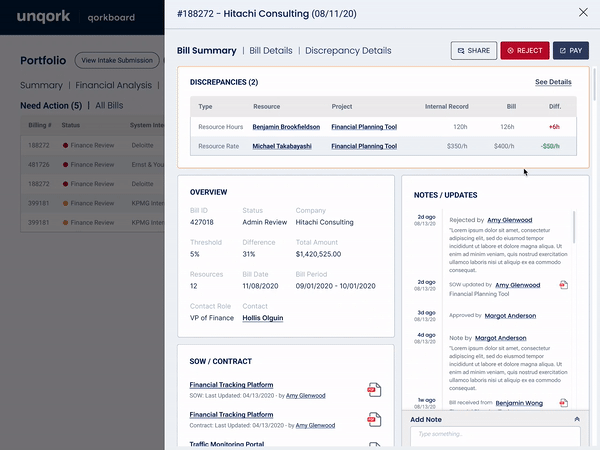Click the Billing # column header
The height and width of the screenshot is (450, 600).
tap(40, 125)
